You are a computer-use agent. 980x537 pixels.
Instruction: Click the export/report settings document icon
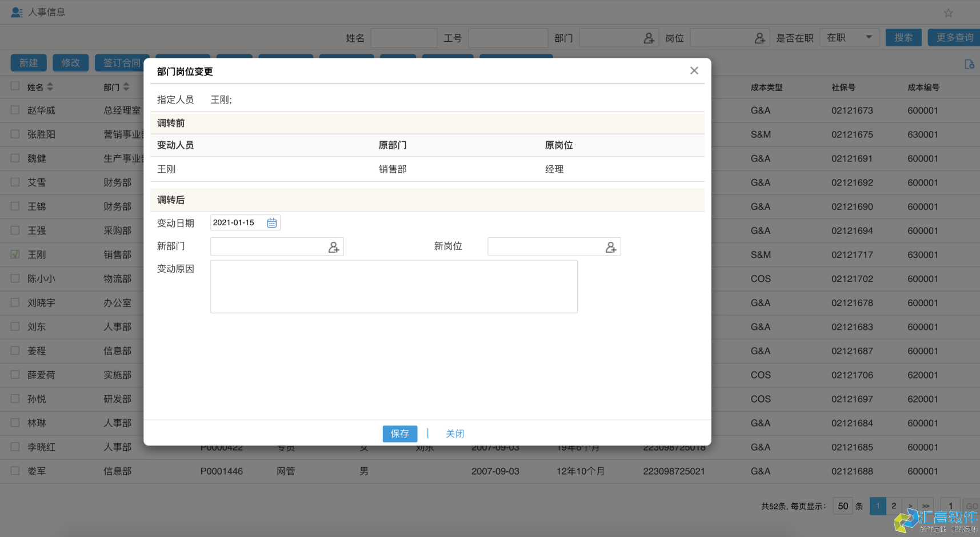click(x=970, y=64)
